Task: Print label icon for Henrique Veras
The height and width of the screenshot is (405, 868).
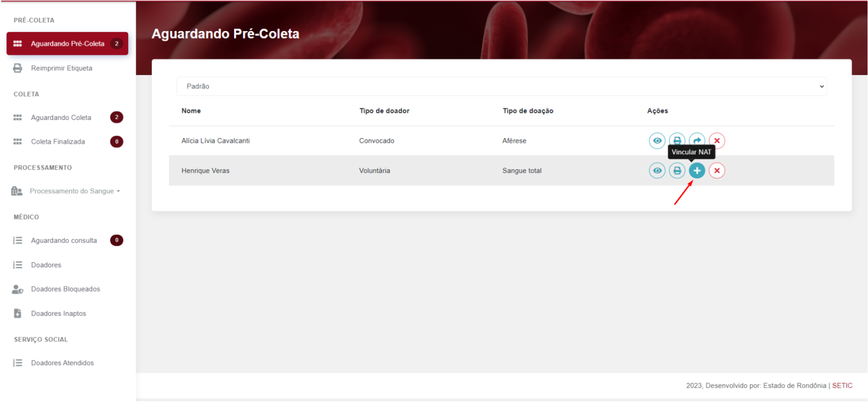Action: (x=677, y=171)
